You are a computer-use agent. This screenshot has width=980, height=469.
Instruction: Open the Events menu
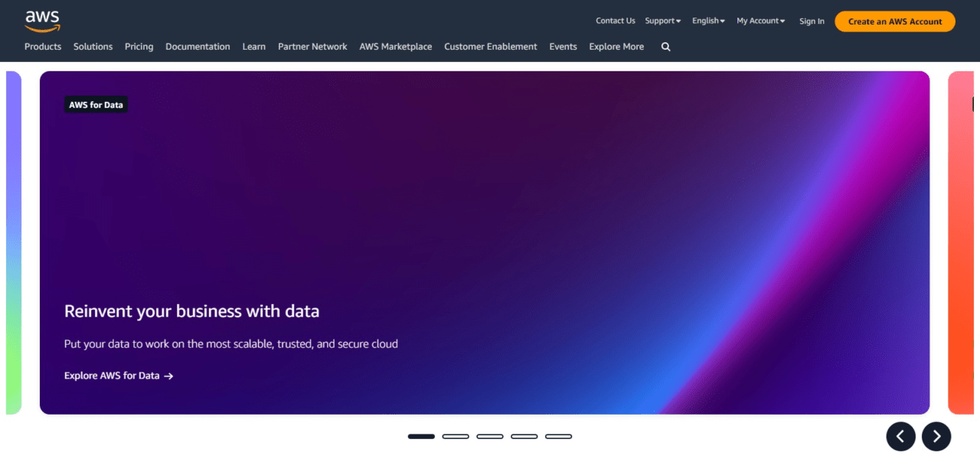coord(563,47)
